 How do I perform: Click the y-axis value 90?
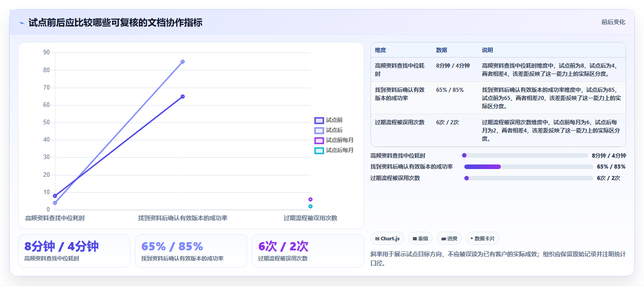click(x=46, y=53)
